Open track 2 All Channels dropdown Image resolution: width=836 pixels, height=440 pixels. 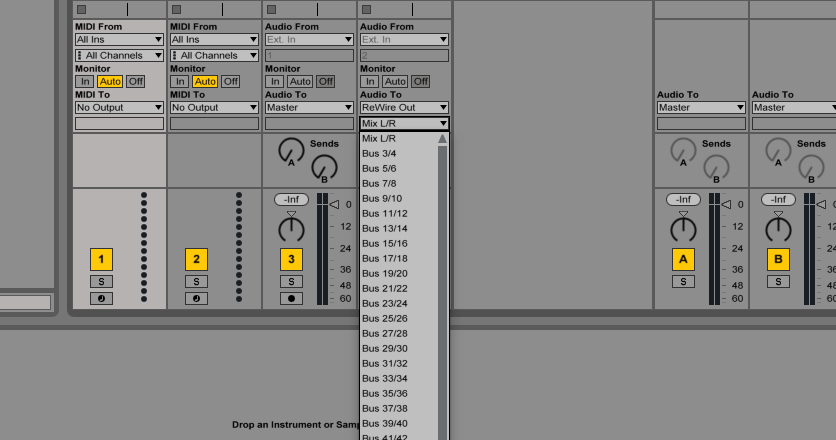(214, 55)
